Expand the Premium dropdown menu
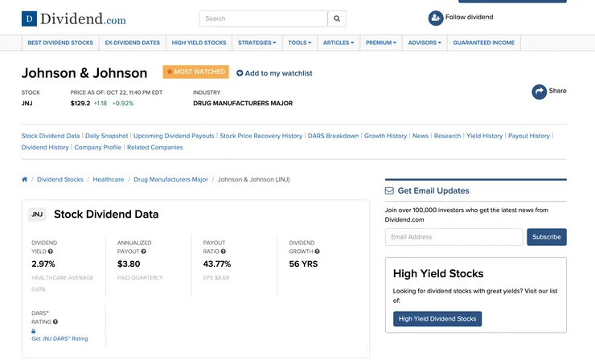The width and height of the screenshot is (595, 364). click(380, 43)
